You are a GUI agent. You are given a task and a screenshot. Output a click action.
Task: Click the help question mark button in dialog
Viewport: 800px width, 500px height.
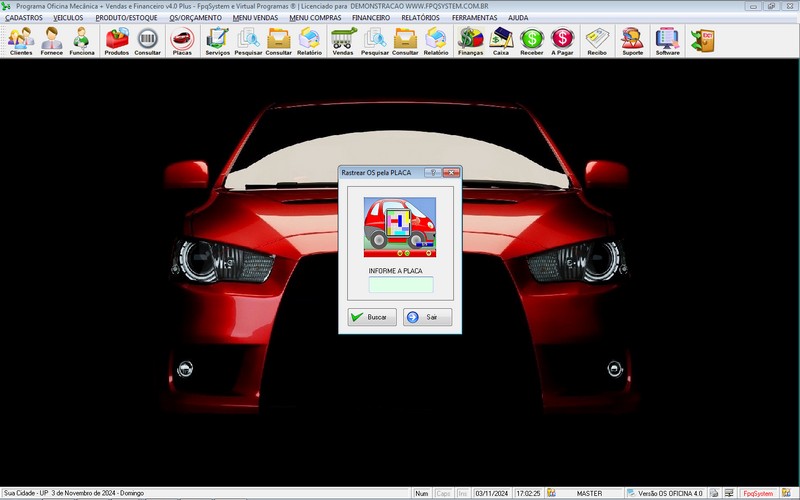[433, 173]
